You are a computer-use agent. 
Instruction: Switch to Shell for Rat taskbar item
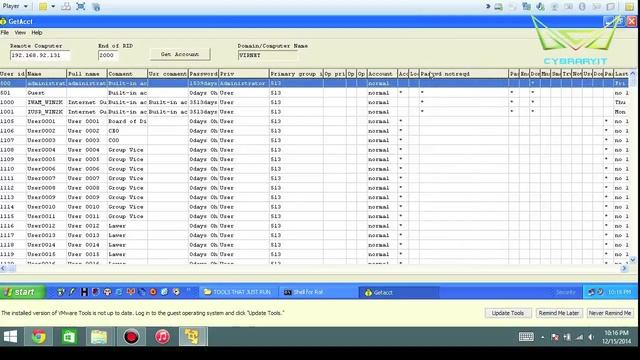click(318, 292)
